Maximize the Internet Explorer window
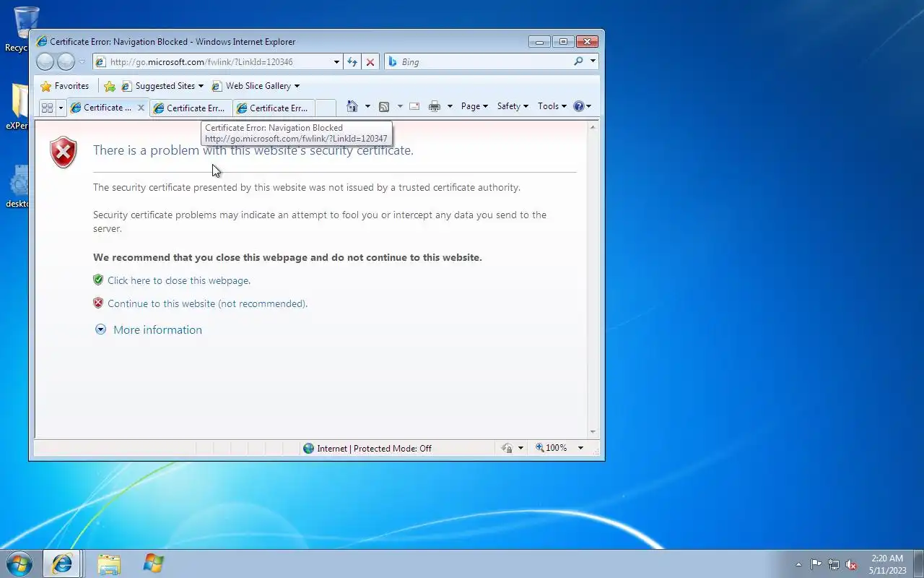Screen dimensions: 924x578 click(564, 42)
